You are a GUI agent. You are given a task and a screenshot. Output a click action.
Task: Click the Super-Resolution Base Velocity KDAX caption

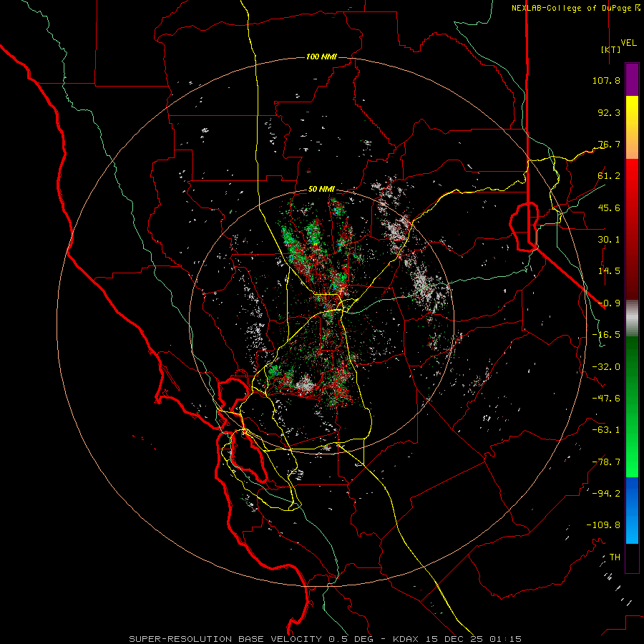pyautogui.click(x=326, y=639)
